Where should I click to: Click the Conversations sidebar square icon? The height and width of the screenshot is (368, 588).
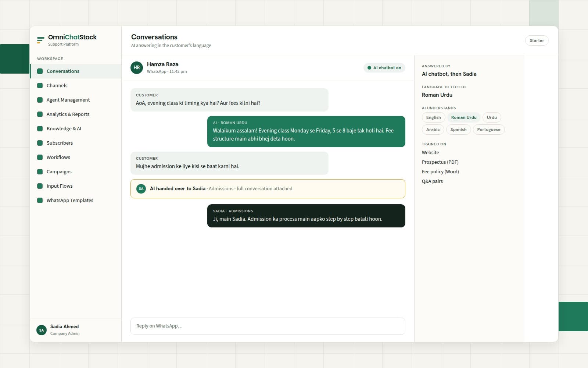click(x=40, y=71)
